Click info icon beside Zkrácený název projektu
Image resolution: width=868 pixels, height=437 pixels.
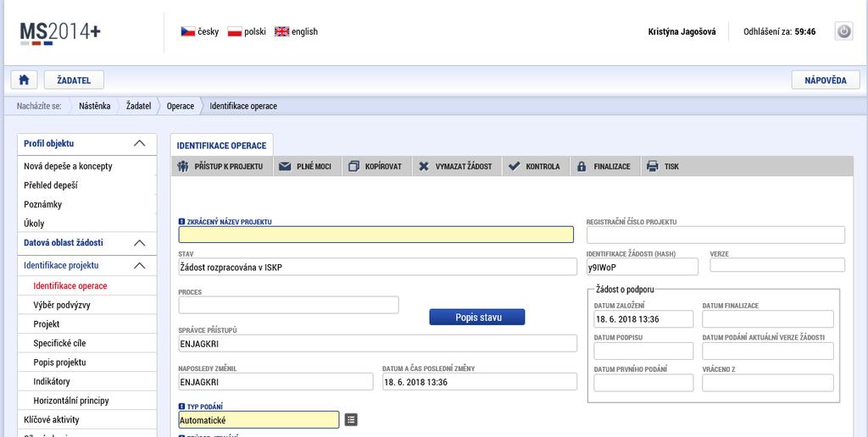(181, 221)
